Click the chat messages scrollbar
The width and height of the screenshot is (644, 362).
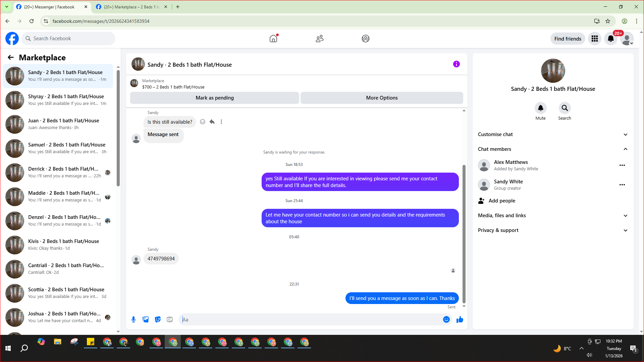(464, 235)
